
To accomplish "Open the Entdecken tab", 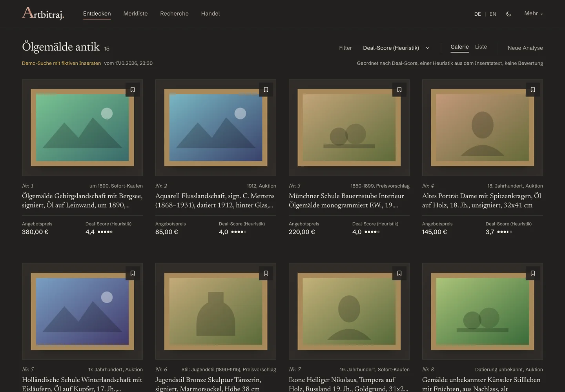I will 97,13.
